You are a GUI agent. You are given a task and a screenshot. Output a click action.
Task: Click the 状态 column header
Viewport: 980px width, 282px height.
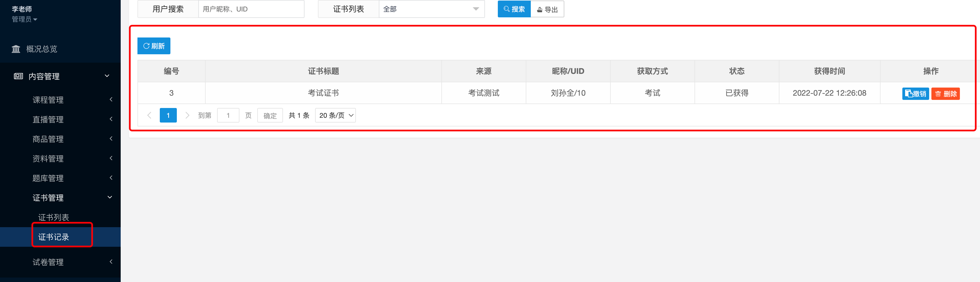coord(736,71)
